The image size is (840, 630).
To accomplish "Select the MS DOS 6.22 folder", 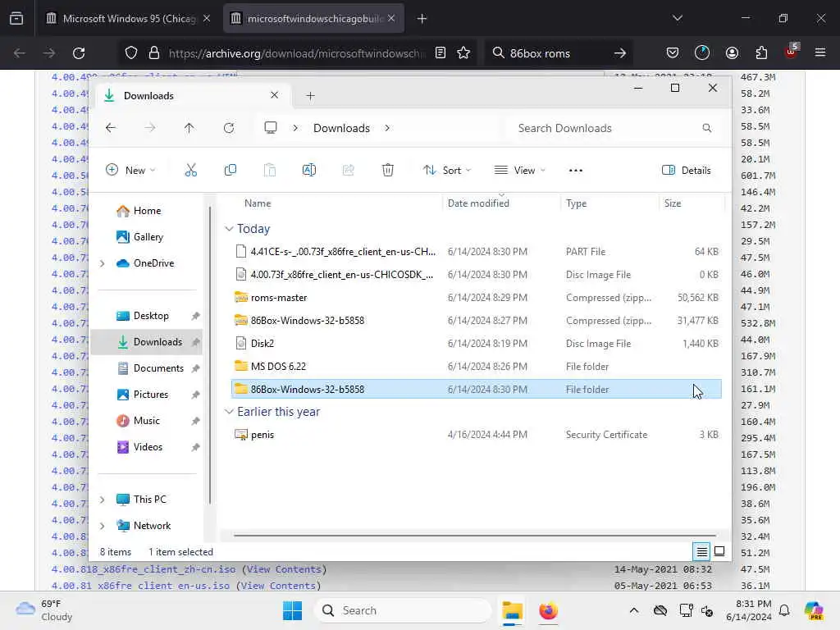I will tap(477, 367).
